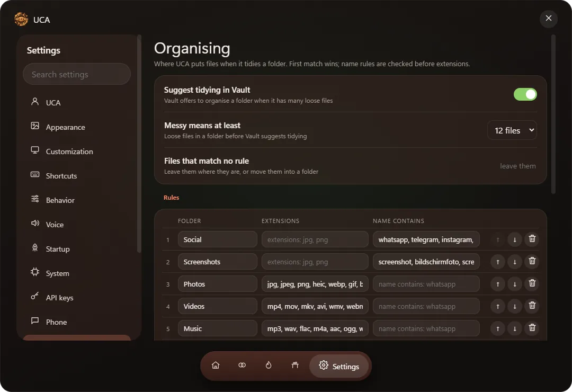Edit Photos extensions jpg, jpeg, png field
Screen dimensions: 572x392
[x=315, y=284]
